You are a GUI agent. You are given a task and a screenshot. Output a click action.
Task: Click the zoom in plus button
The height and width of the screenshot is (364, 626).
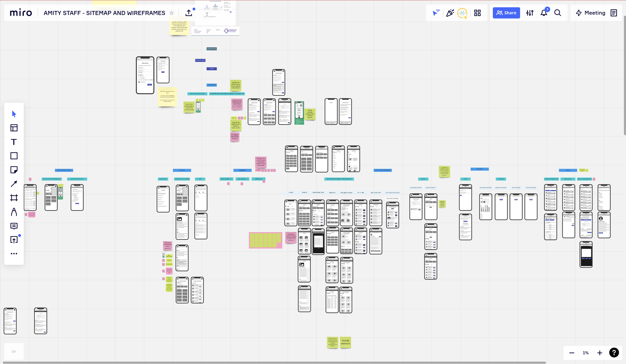pyautogui.click(x=599, y=353)
